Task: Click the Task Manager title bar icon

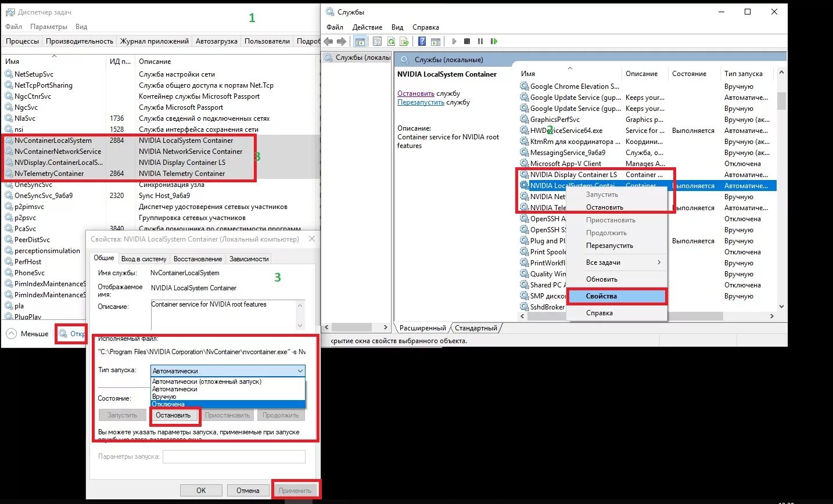Action: click(9, 12)
